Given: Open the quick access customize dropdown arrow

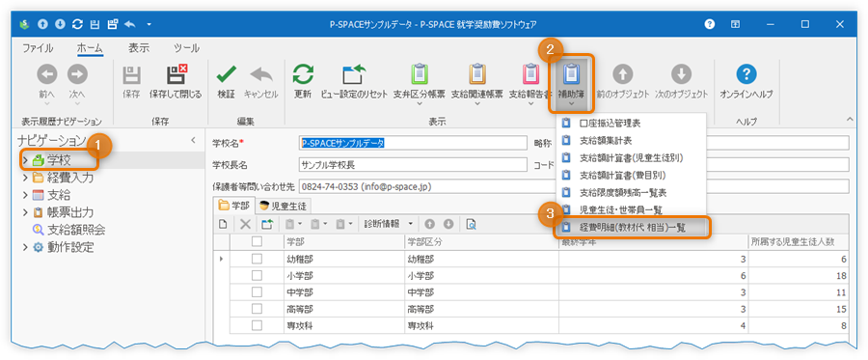Looking at the screenshot, I should click(x=149, y=25).
